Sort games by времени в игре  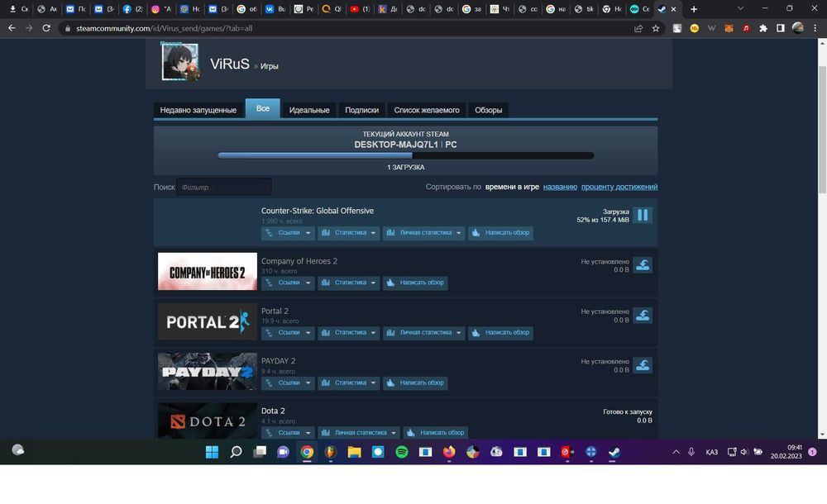(x=512, y=187)
